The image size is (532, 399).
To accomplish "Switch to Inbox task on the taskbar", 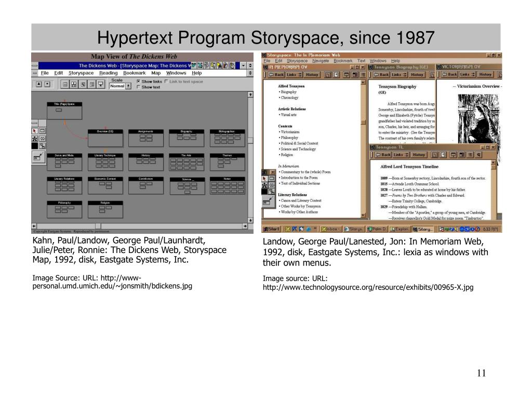I will (x=331, y=229).
